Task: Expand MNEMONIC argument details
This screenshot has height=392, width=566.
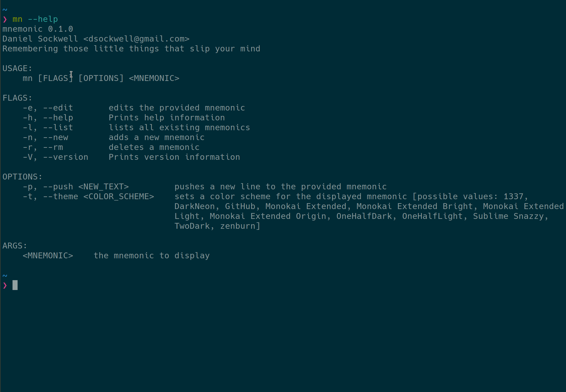Action: [x=47, y=255]
